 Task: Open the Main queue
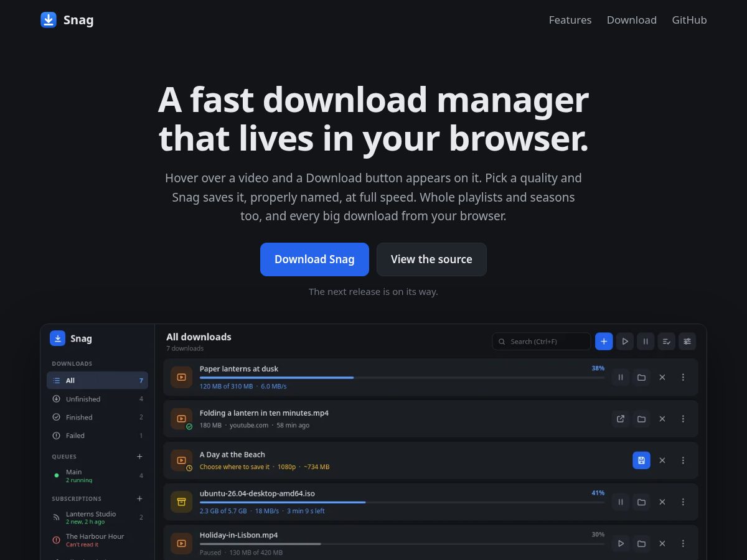(x=97, y=475)
